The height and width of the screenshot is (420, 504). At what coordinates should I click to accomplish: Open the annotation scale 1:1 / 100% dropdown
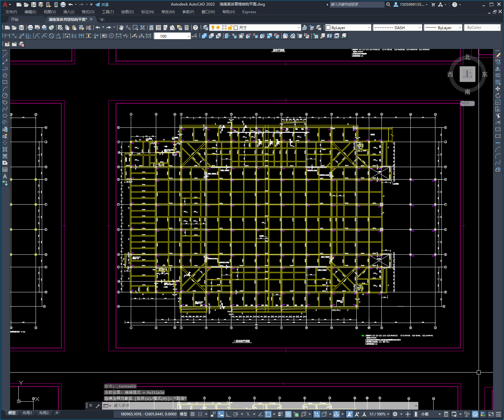pos(379,414)
